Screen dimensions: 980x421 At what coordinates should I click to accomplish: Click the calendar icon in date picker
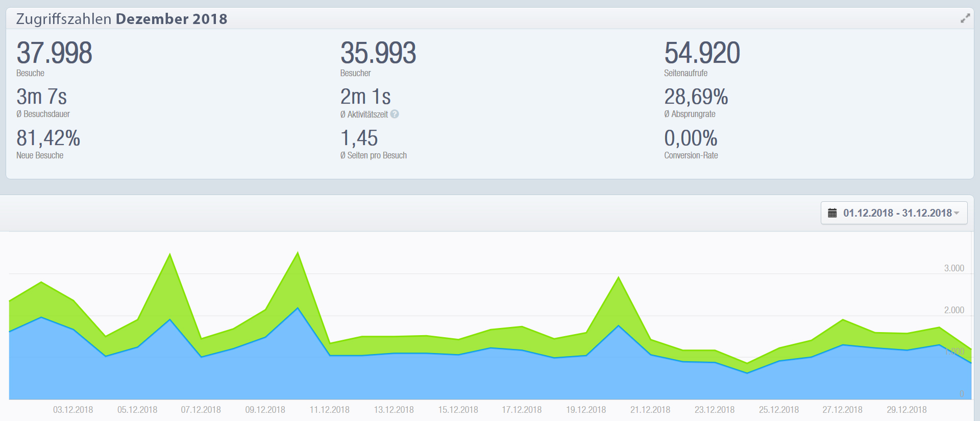(832, 213)
